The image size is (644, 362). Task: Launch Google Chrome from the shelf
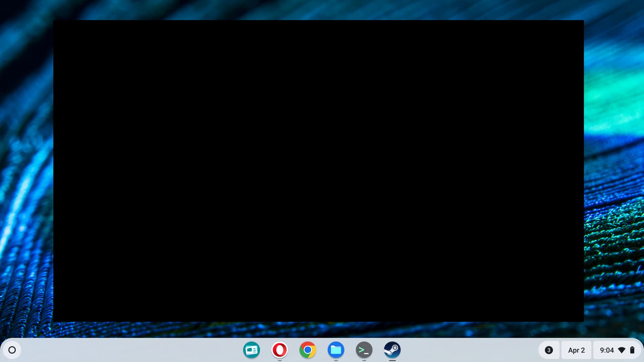308,350
